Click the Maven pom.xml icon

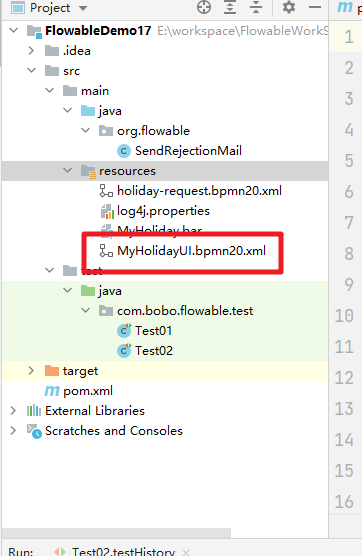click(52, 391)
